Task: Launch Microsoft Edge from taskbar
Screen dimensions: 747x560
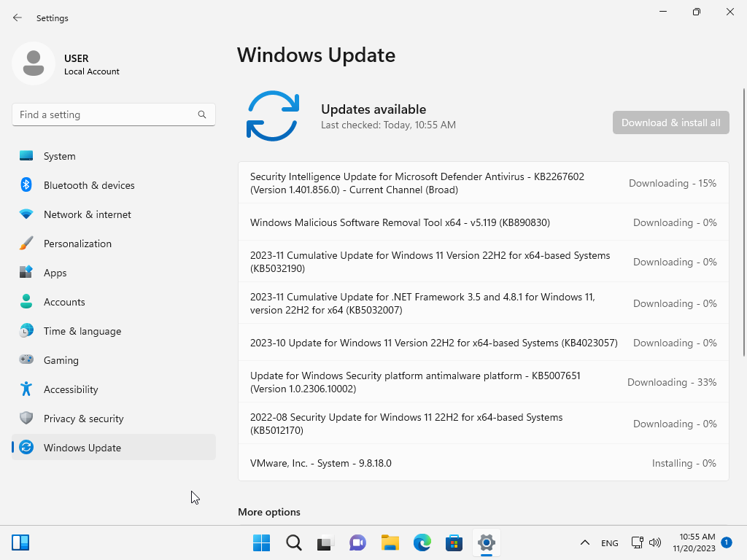Action: click(x=422, y=542)
